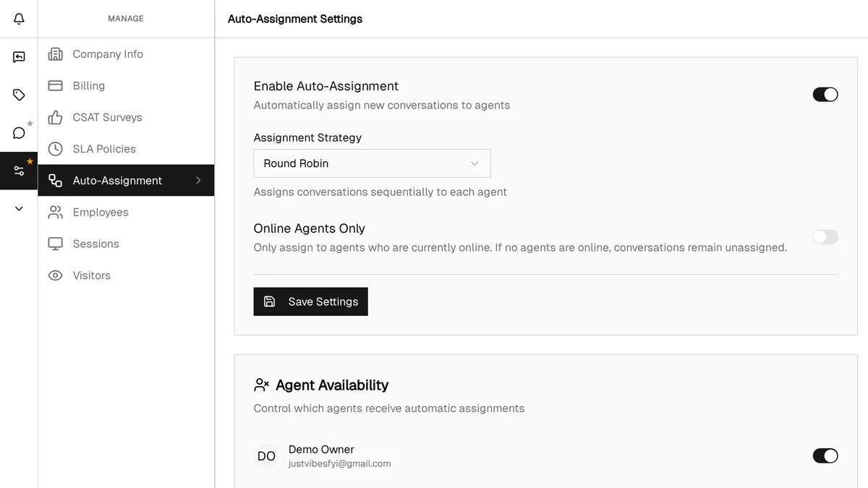Viewport: 868px width, 488px height.
Task: Click the justvibesfyi@gmail.com email text
Action: 339,463
